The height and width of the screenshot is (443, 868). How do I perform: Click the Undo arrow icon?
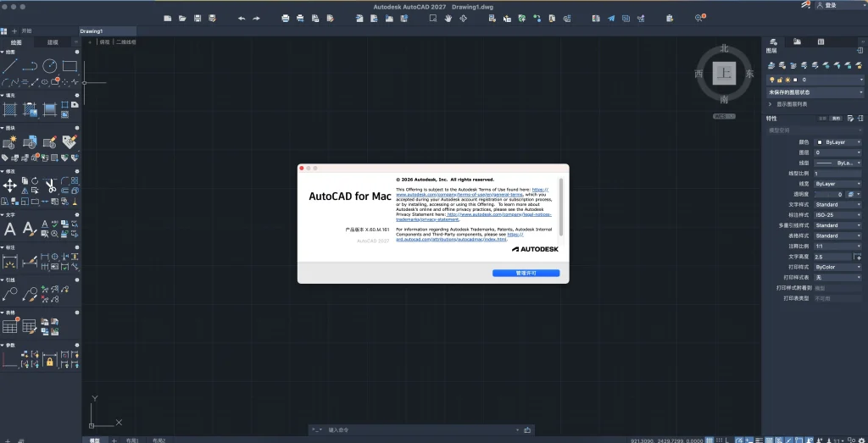point(242,19)
